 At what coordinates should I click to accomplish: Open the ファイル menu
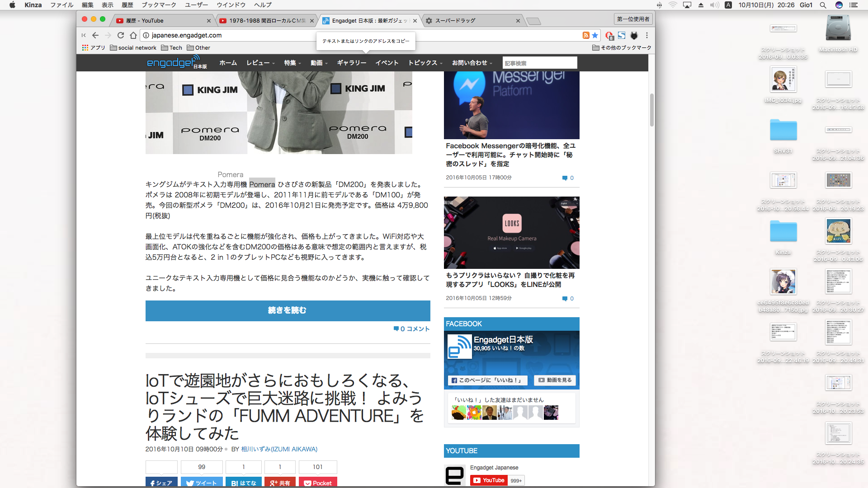62,5
